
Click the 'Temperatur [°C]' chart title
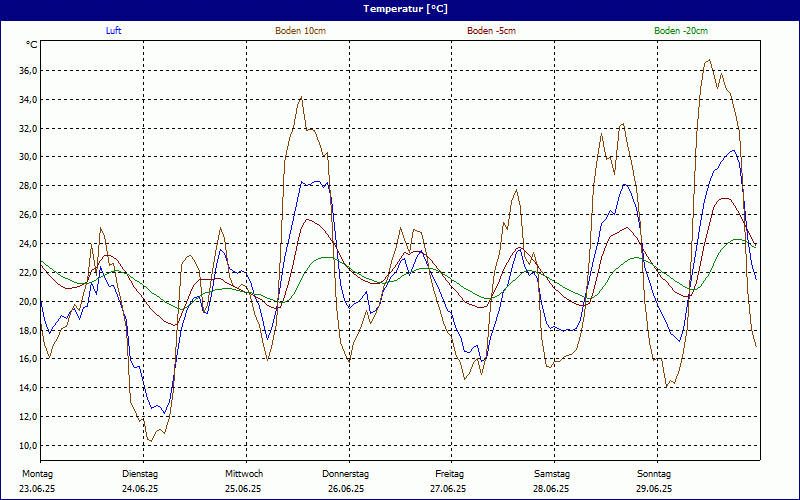pos(405,9)
